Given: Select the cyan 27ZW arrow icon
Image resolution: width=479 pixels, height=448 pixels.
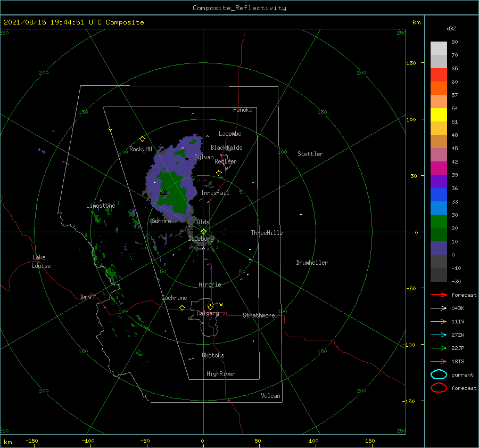Looking at the screenshot, I should click(439, 335).
